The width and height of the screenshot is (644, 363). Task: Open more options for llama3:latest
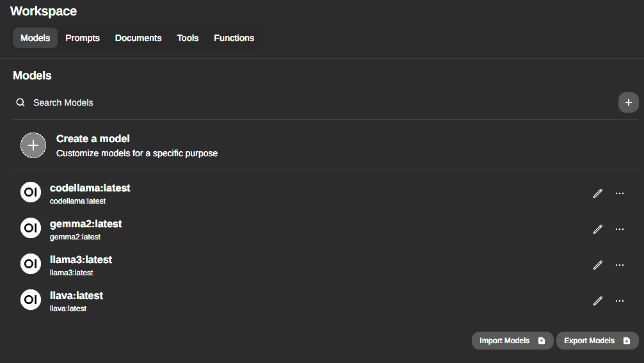click(x=620, y=265)
